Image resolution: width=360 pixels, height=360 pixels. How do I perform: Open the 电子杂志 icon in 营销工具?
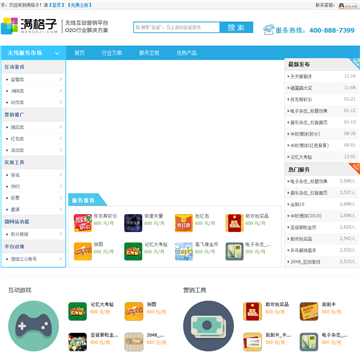click(x=309, y=342)
